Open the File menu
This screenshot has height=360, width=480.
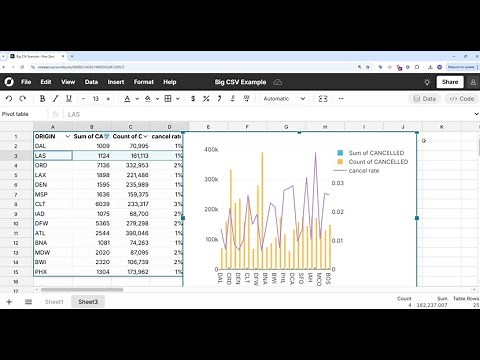(x=26, y=82)
